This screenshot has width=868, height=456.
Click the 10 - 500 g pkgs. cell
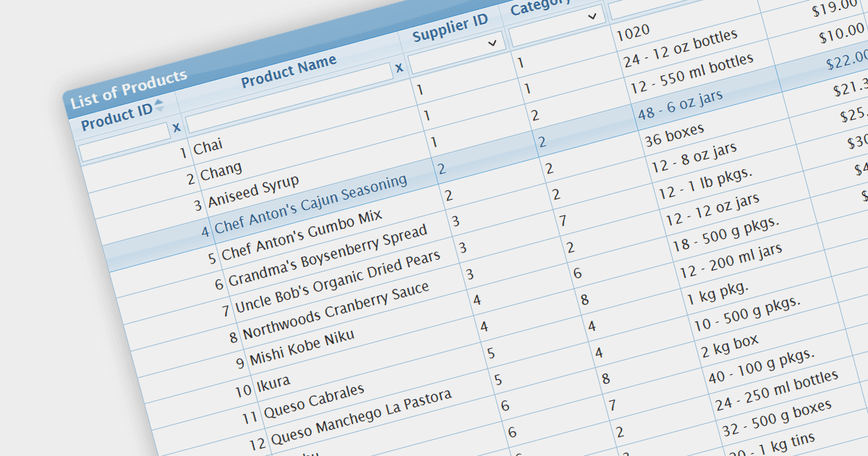pyautogui.click(x=747, y=313)
